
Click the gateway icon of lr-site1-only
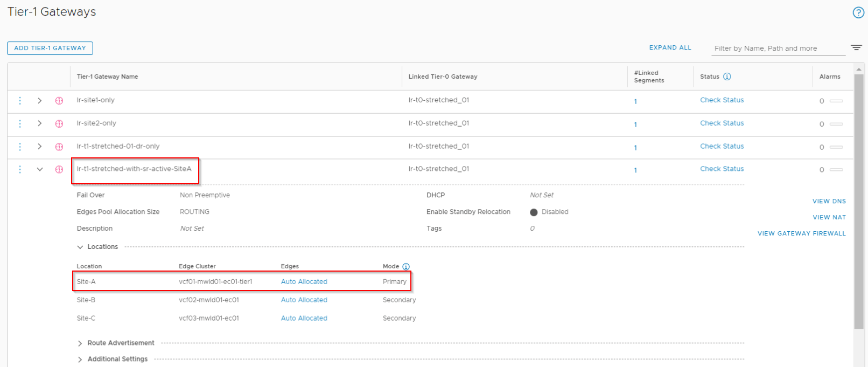[59, 101]
